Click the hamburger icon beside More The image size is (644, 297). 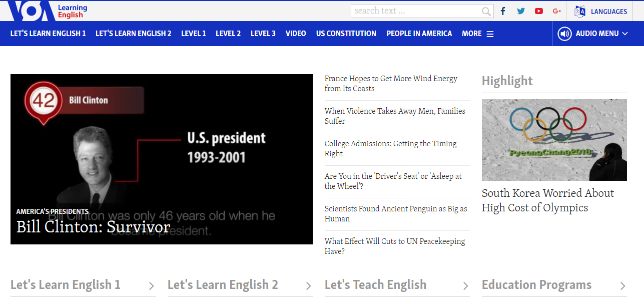[x=490, y=34]
